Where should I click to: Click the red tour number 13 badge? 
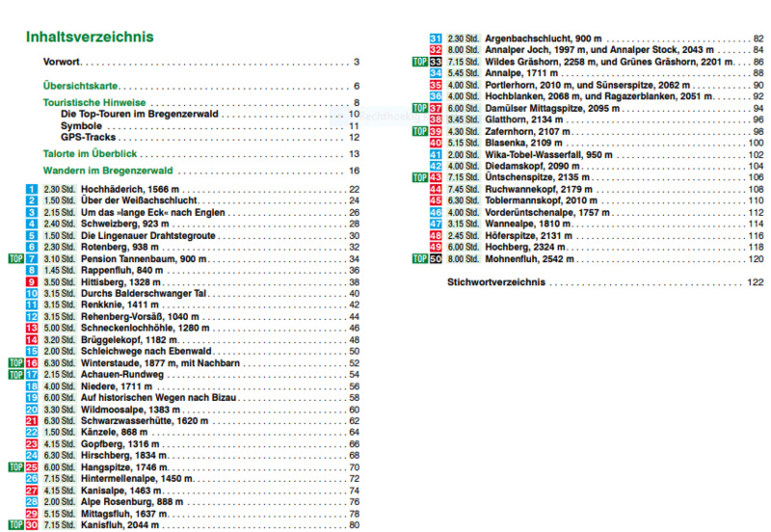coord(32,328)
